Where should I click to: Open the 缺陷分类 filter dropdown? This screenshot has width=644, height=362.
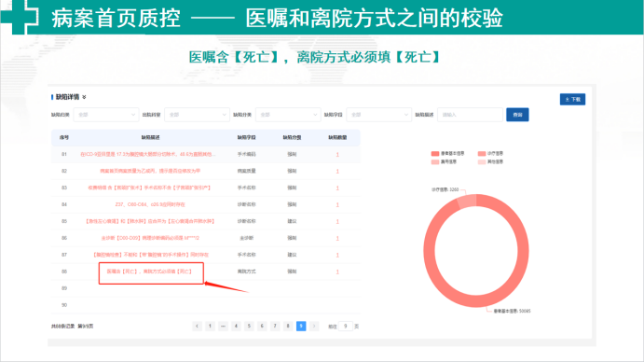(288, 115)
